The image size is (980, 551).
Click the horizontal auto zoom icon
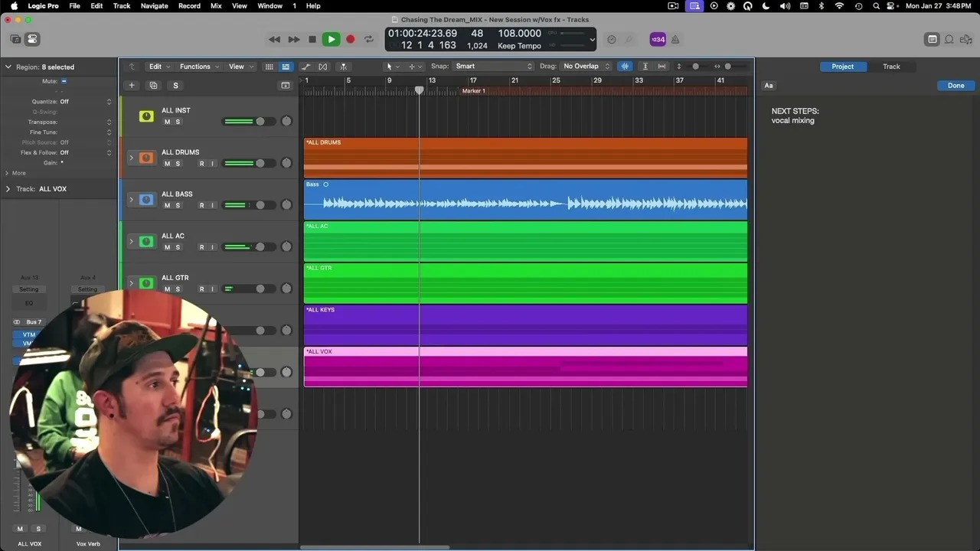click(662, 67)
